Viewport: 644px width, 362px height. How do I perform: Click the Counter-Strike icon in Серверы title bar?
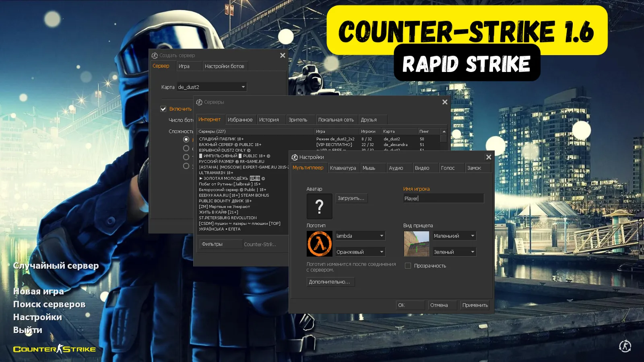tap(199, 102)
